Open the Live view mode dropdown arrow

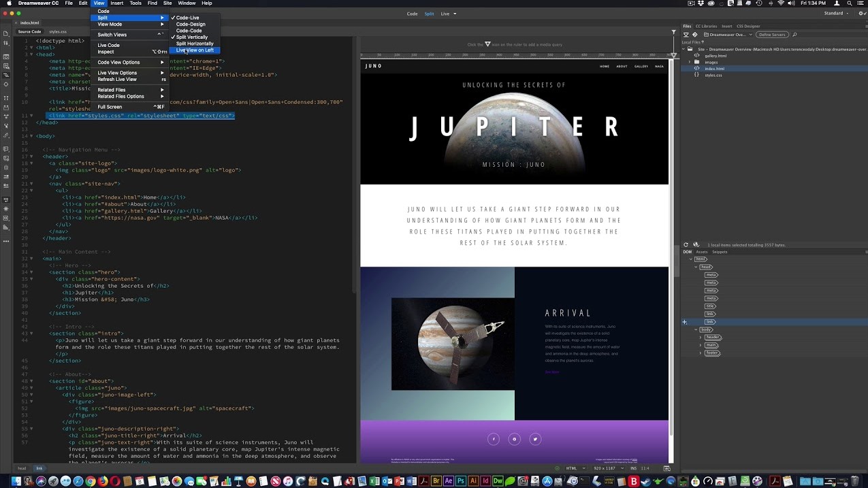pos(455,14)
